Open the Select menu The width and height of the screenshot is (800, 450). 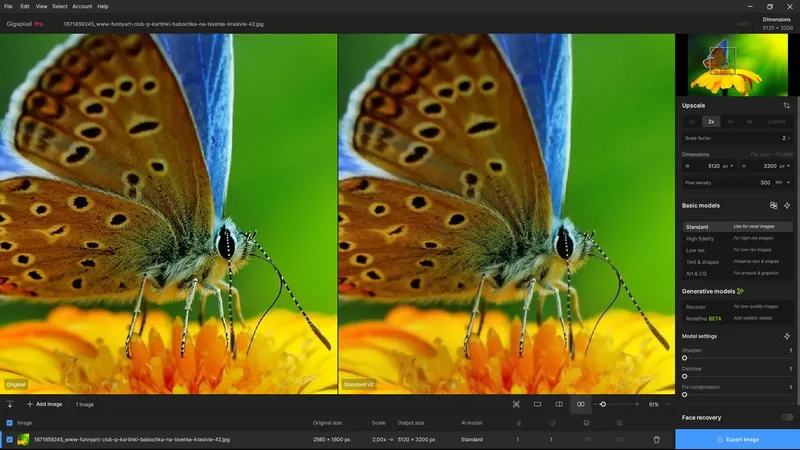pyautogui.click(x=60, y=7)
